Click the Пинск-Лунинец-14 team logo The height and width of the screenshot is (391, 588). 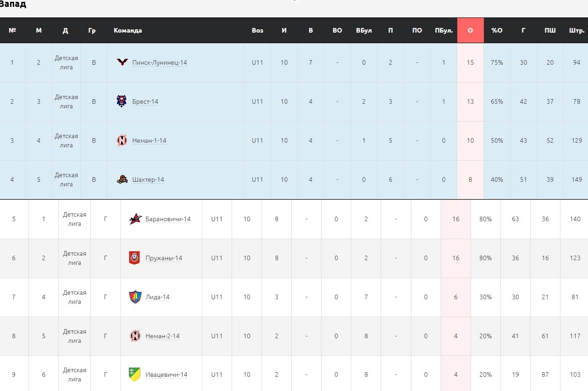point(122,62)
